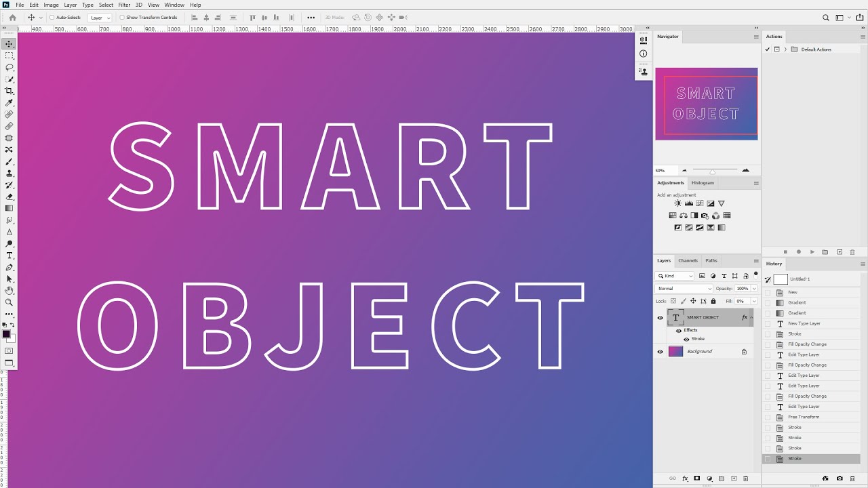Open the Opacity slider dropdown arrow
Image resolution: width=868 pixels, height=488 pixels.
point(754,289)
